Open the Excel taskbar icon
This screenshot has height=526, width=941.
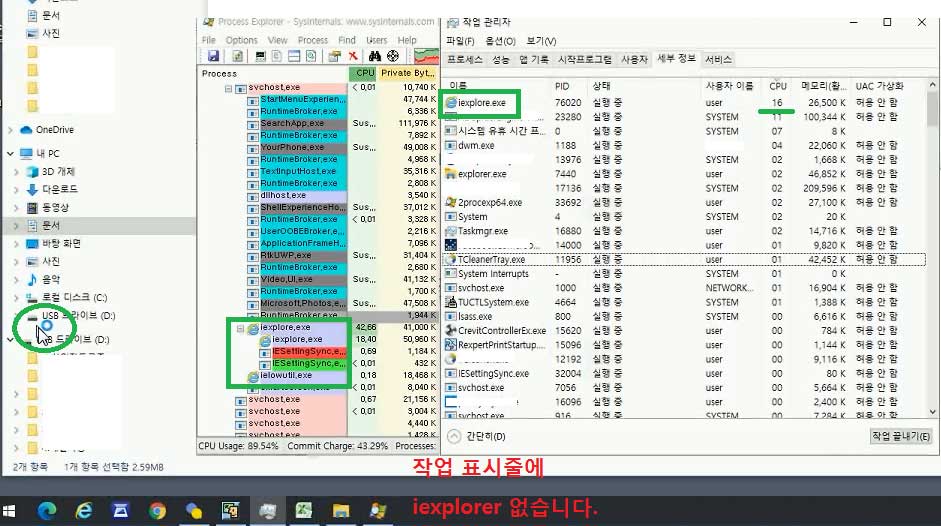[x=304, y=511]
